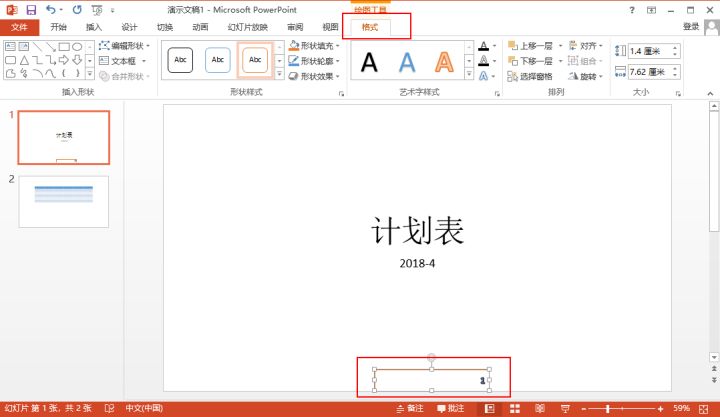
Task: Zoom out with the minus icon
Action: (x=584, y=408)
